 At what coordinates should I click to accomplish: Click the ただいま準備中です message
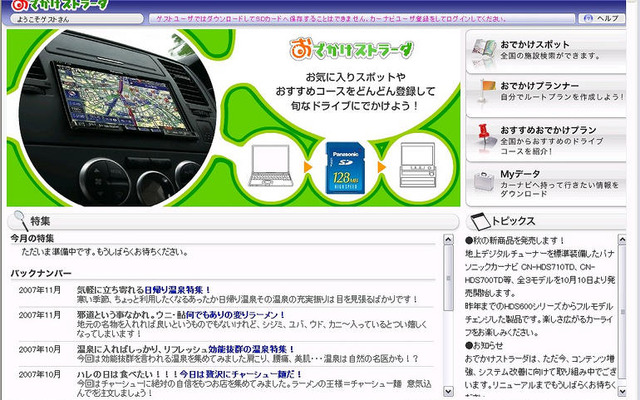coord(105,252)
